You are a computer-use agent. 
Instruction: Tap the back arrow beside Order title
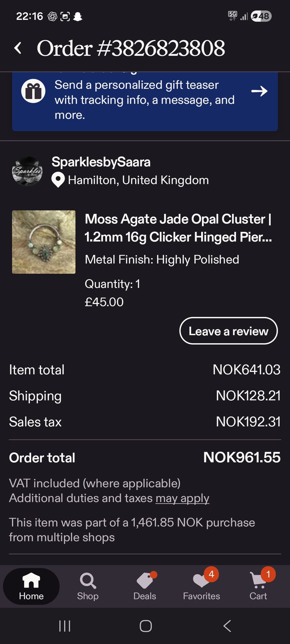pos(18,48)
